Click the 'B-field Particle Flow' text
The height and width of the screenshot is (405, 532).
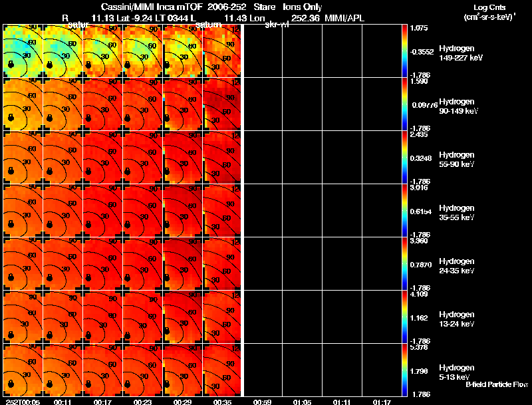pos(497,384)
